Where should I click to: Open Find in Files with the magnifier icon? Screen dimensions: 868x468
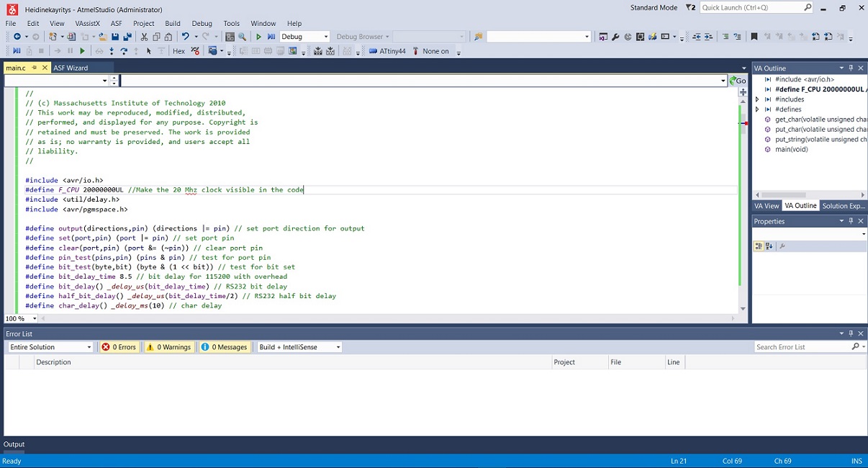point(243,36)
